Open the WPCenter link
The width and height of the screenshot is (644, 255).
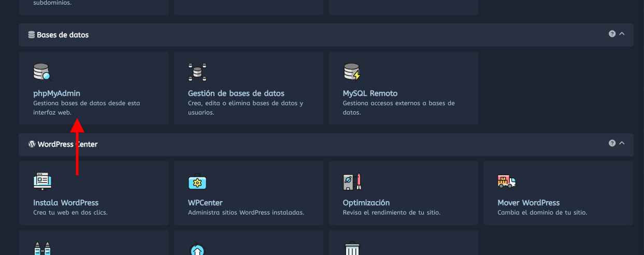coord(205,203)
